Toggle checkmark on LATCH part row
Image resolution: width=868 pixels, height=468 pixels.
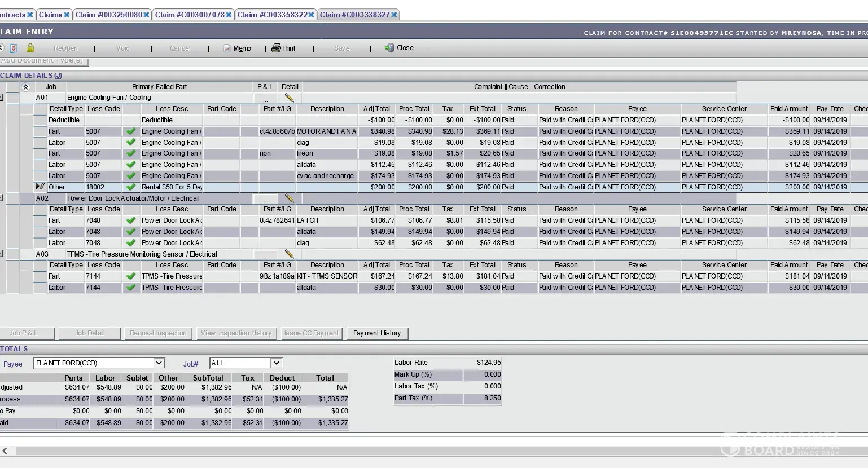coord(131,220)
